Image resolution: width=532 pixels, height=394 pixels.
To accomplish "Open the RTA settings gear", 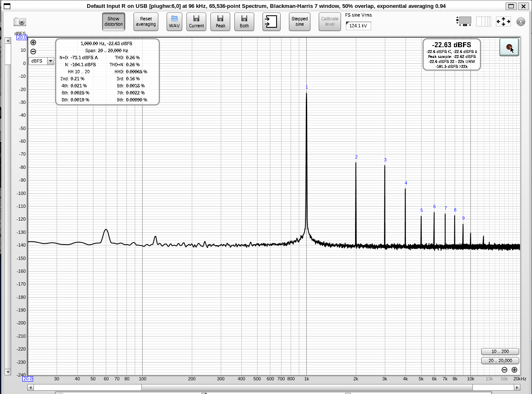I will tap(520, 22).
